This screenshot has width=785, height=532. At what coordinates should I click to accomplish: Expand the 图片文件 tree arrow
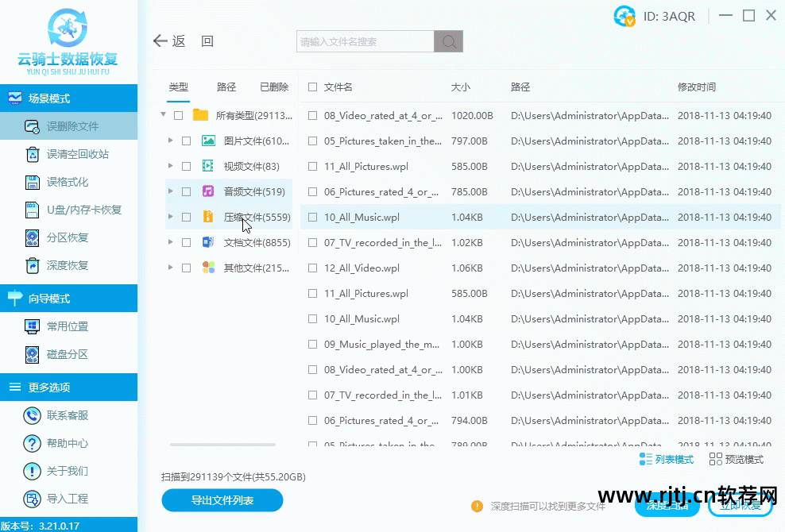[x=171, y=141]
